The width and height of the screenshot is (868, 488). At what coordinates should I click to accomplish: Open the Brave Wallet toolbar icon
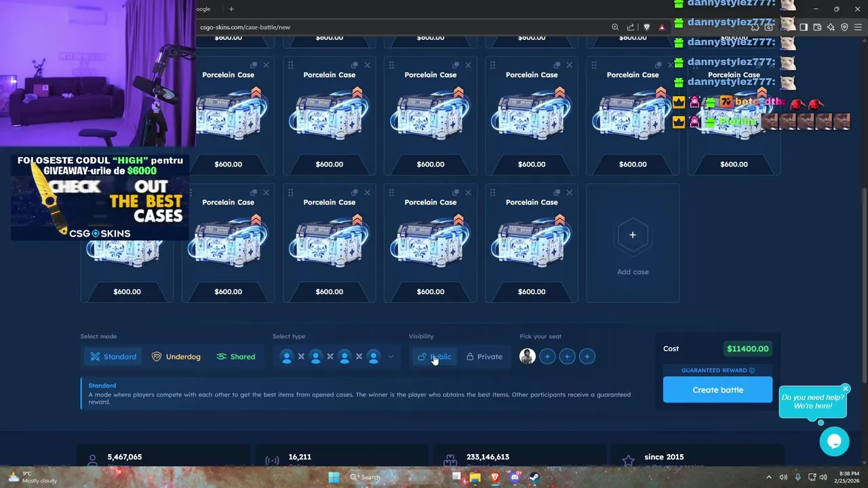click(817, 27)
